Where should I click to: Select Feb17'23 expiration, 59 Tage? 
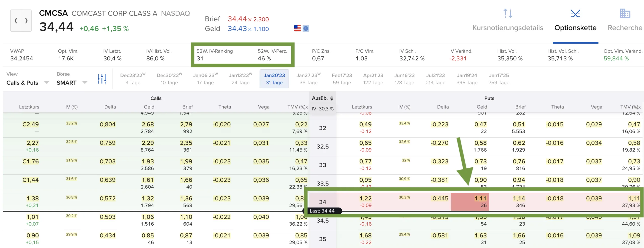coord(342,79)
